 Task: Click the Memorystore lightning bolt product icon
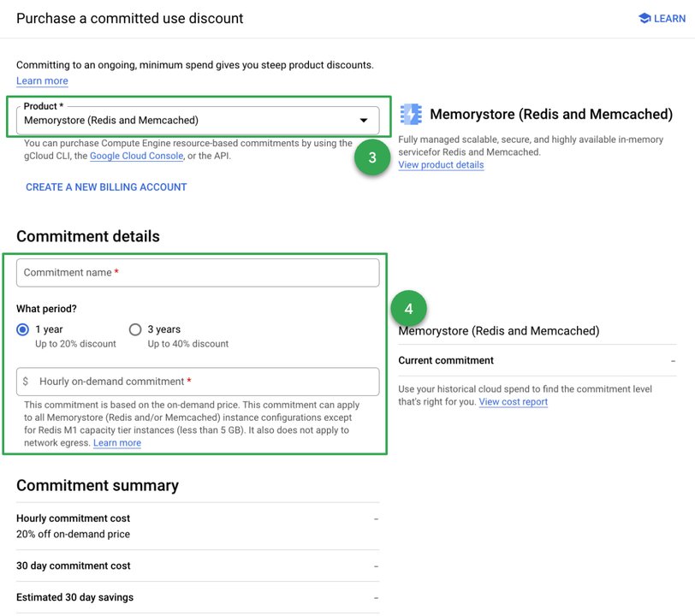[410, 114]
